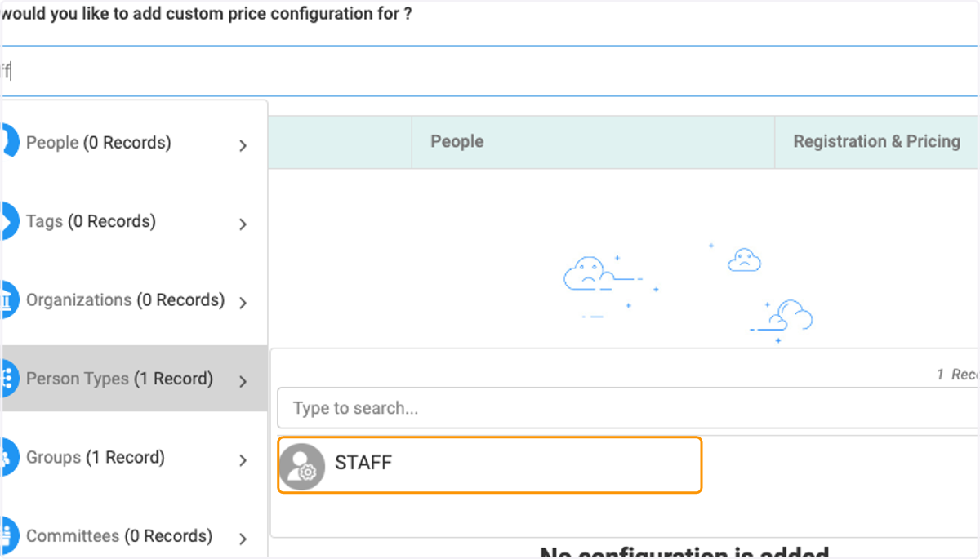Open the Groups (1 Record) category

tap(135, 457)
